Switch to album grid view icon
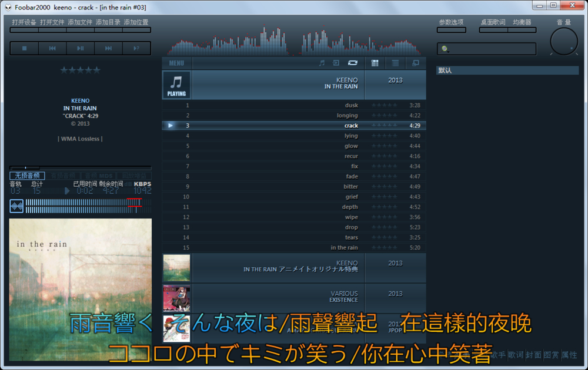The height and width of the screenshot is (370, 588). (x=375, y=63)
